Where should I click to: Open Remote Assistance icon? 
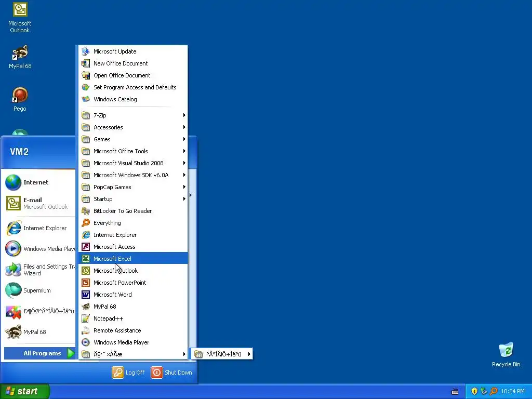[x=86, y=330]
